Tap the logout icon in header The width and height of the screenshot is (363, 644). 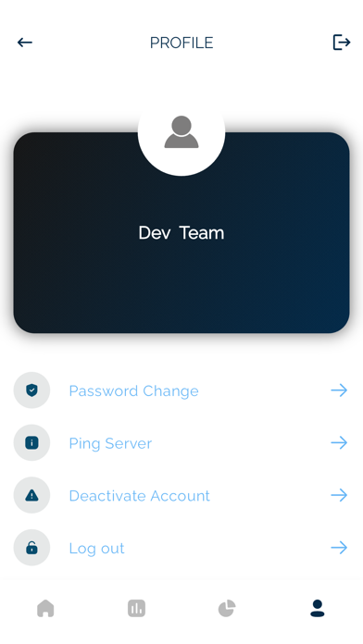[x=341, y=43]
